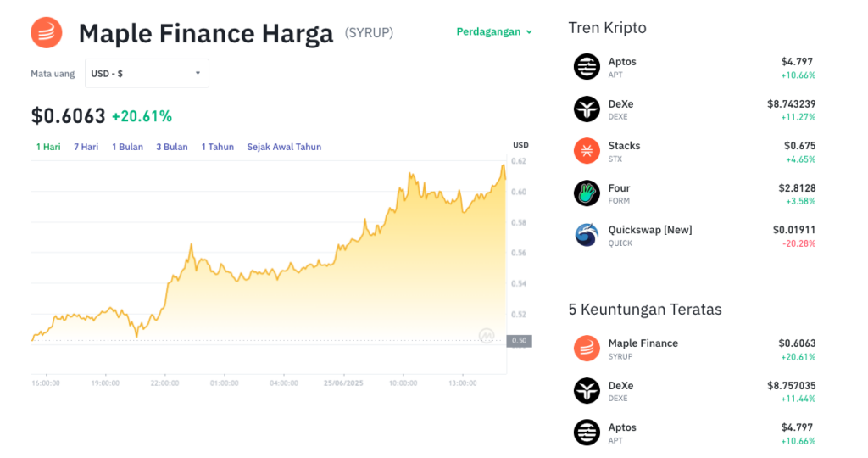Click the $0.01911 Quickswap price

coord(794,230)
